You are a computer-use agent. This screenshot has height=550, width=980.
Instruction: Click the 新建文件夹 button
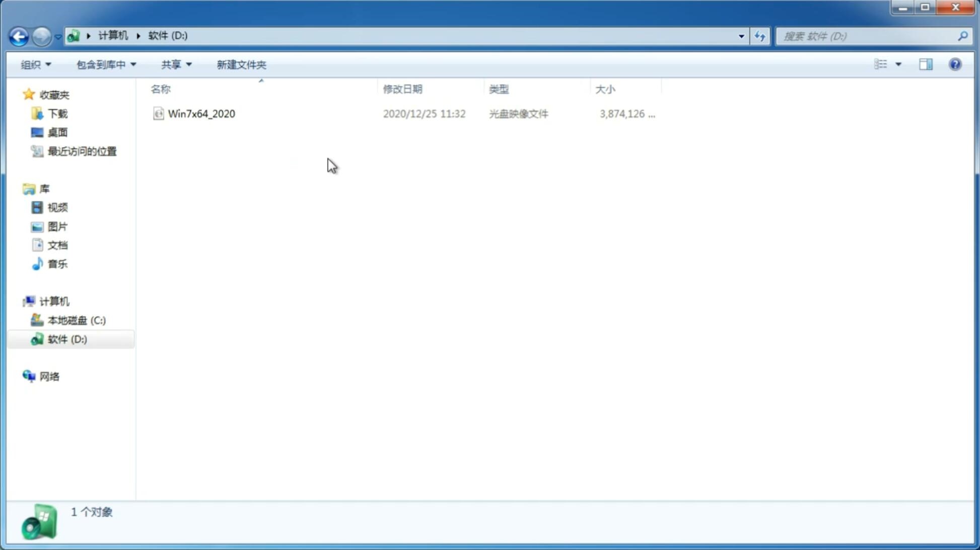coord(240,64)
